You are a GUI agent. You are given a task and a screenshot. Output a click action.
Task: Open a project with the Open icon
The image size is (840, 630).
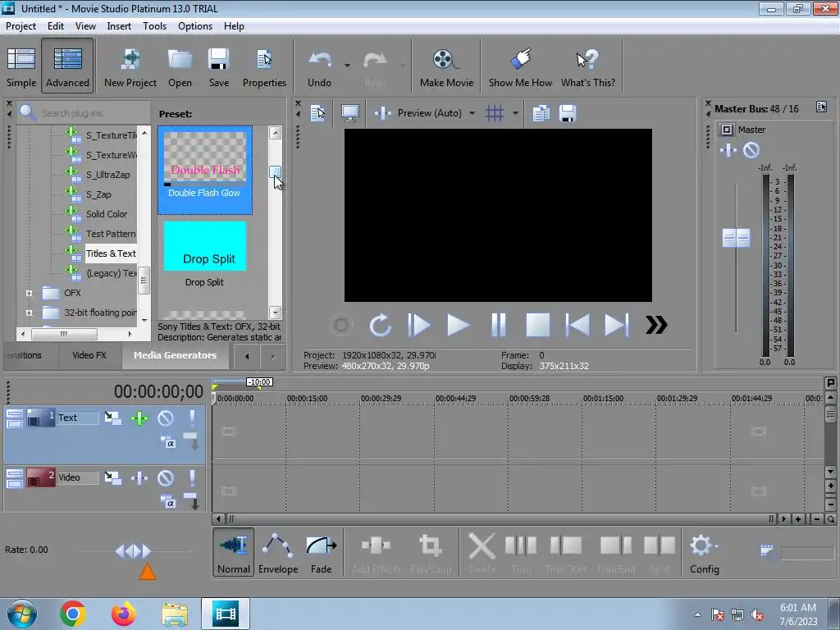(x=180, y=67)
